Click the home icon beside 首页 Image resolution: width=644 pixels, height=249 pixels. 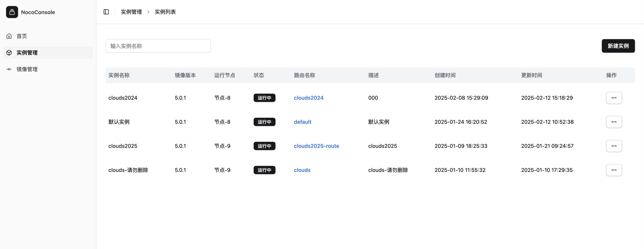click(x=9, y=36)
